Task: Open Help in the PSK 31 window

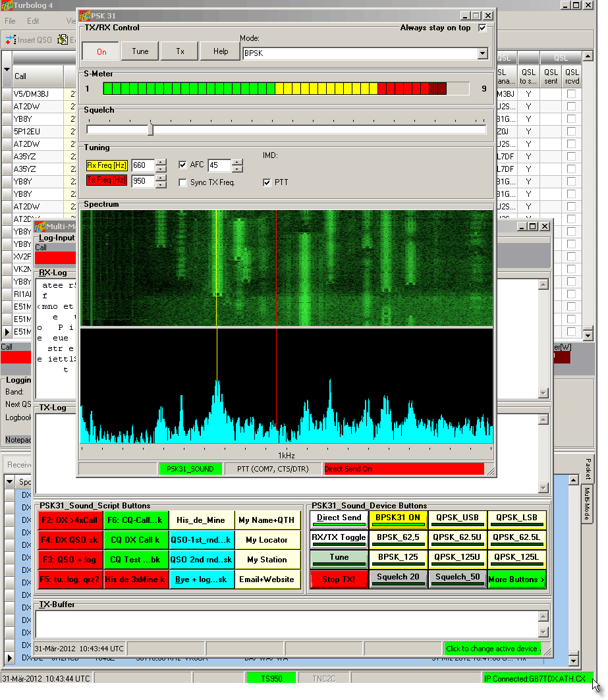Action: tap(220, 51)
